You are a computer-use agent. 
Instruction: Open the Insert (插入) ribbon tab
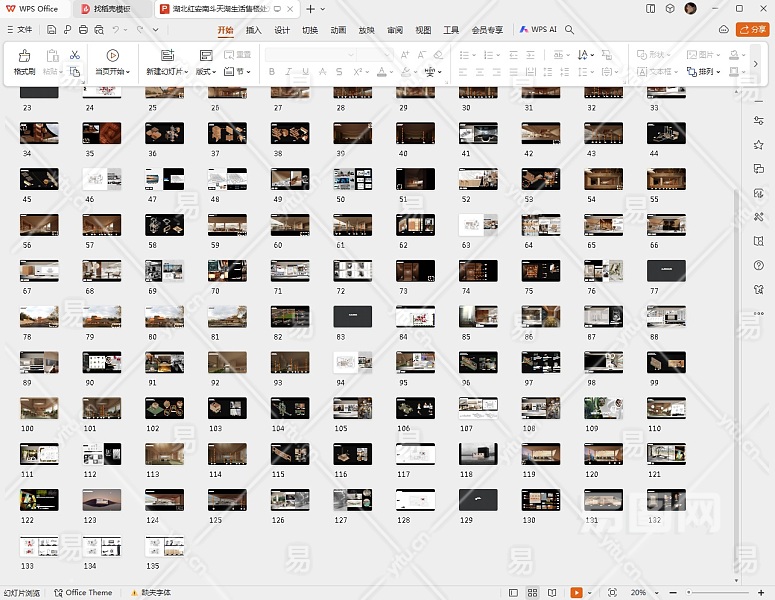click(254, 30)
